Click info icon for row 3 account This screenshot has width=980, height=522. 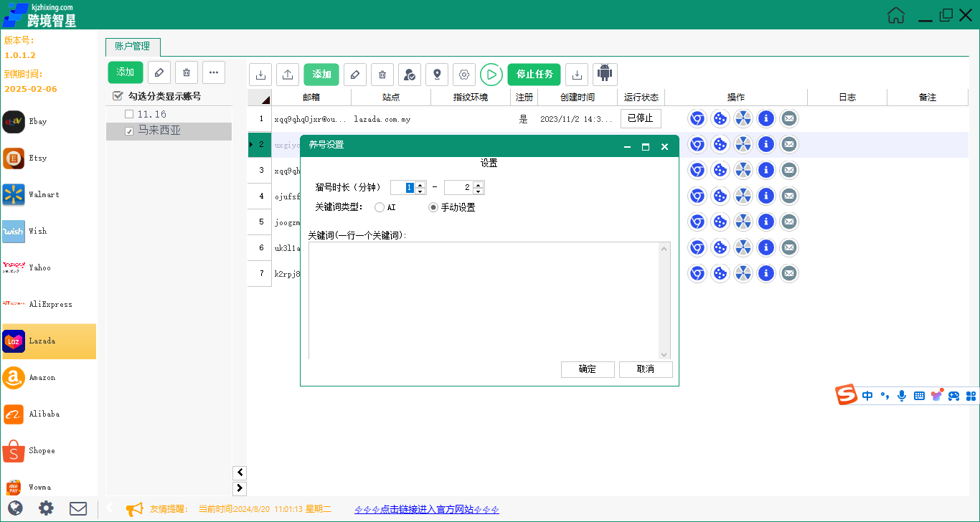pos(766,170)
